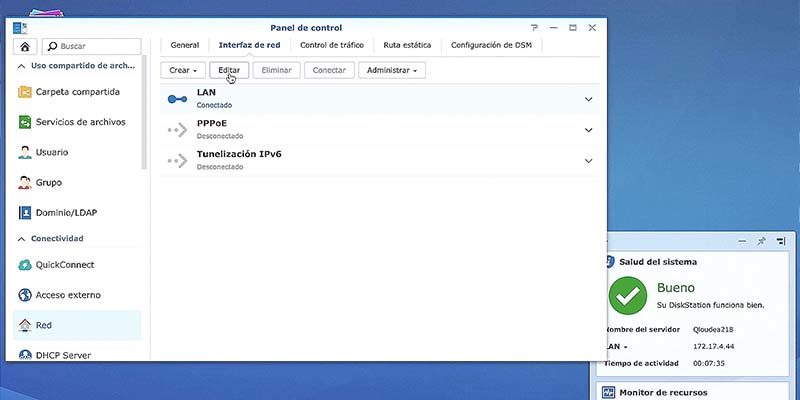Click the Grupo people icon
800x400 pixels.
[x=24, y=182]
